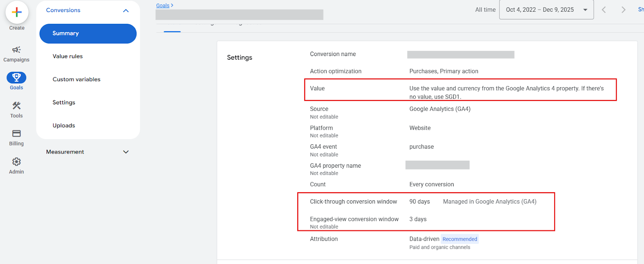Click the Measurement section label

click(65, 152)
